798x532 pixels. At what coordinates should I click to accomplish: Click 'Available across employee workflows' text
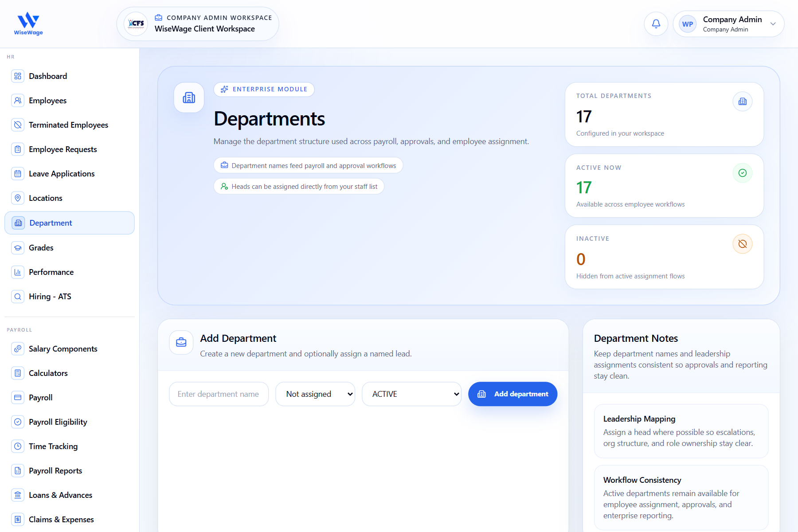(x=630, y=204)
